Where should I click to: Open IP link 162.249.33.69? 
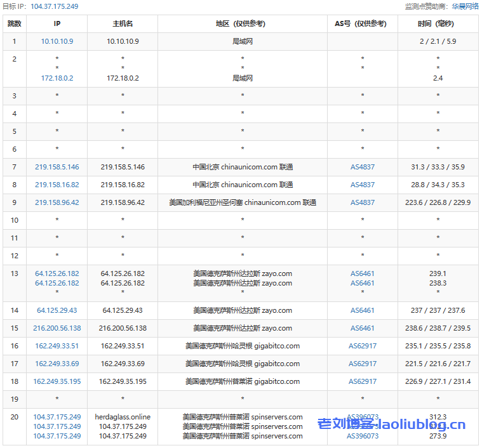click(x=57, y=364)
